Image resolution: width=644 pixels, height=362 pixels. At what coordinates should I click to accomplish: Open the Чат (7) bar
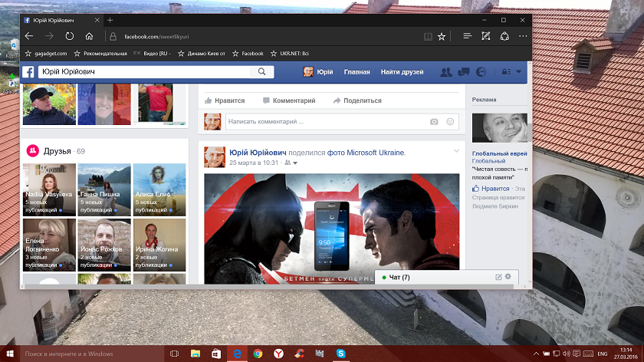446,278
